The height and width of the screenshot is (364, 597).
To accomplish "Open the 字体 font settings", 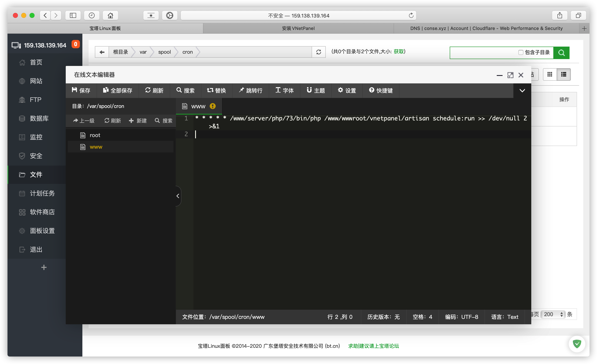I will coord(284,90).
